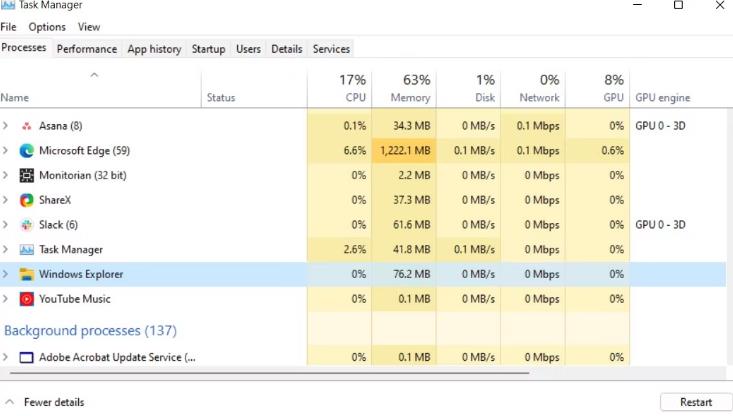The height and width of the screenshot is (416, 733).
Task: Select the Slack (6) row name
Action: (58, 225)
